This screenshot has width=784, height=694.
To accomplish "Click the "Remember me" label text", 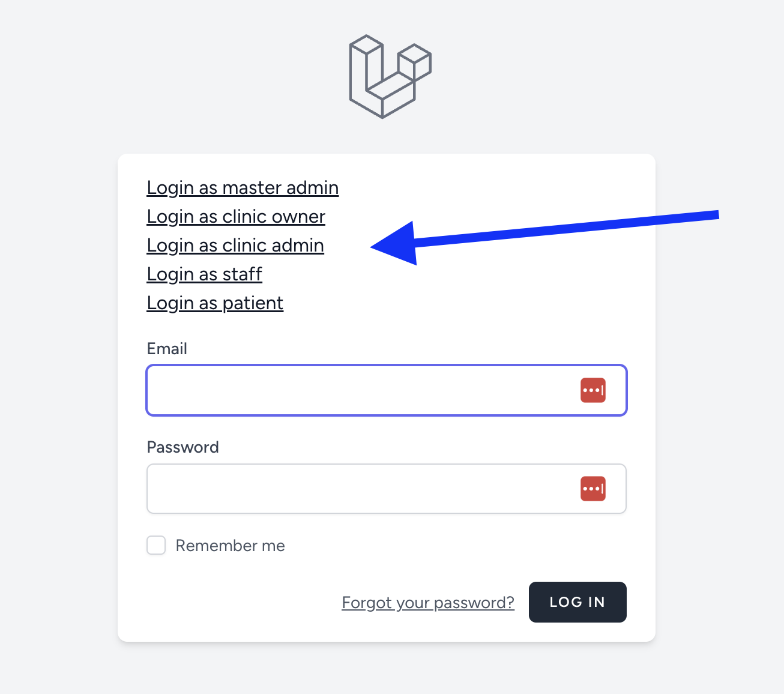I will [230, 546].
